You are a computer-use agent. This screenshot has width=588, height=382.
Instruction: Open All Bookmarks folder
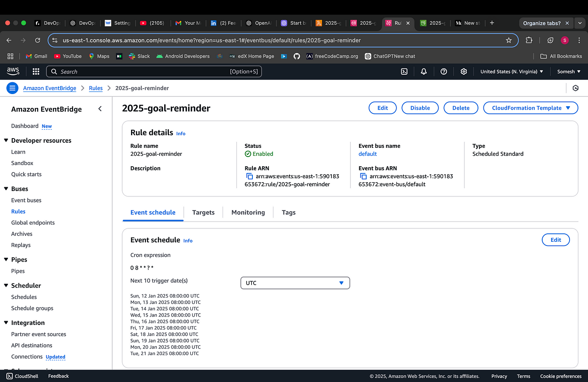561,56
